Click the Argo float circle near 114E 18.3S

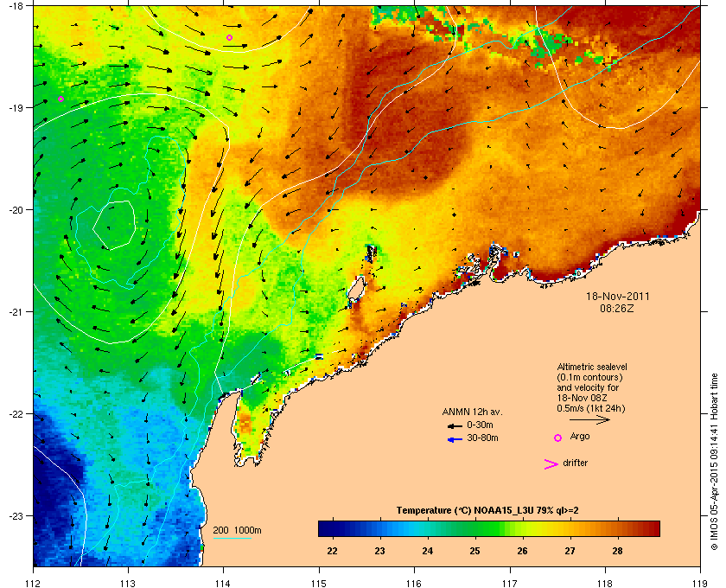click(x=229, y=37)
